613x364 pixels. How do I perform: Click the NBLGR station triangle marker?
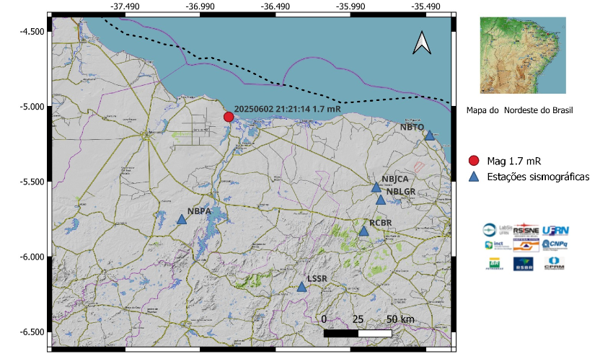381,200
